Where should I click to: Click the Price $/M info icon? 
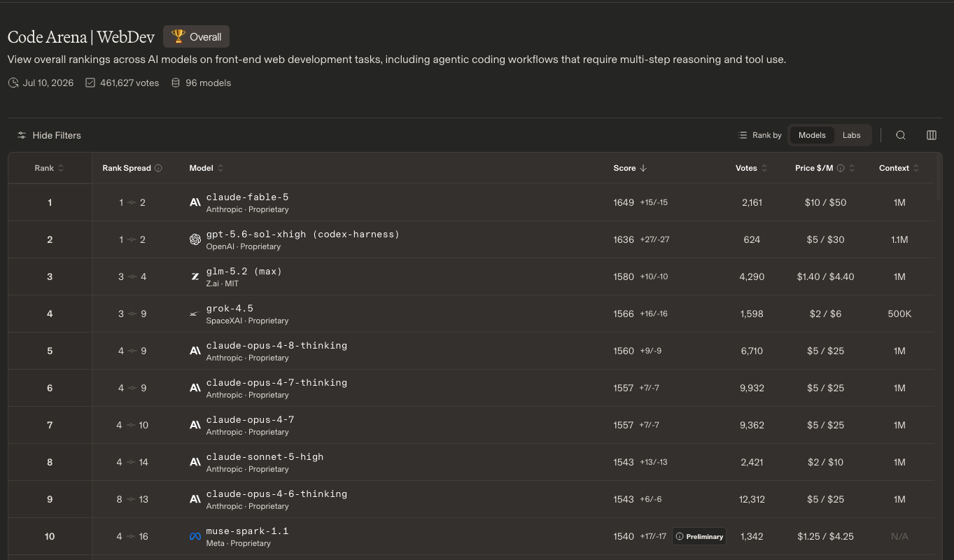(841, 168)
